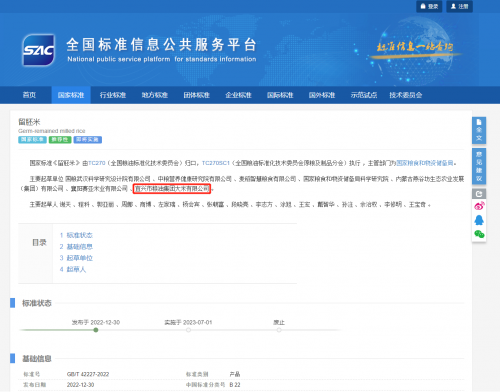Switch to the 行业标准 tab
Image resolution: width=500 pixels, height=392 pixels.
tap(113, 95)
